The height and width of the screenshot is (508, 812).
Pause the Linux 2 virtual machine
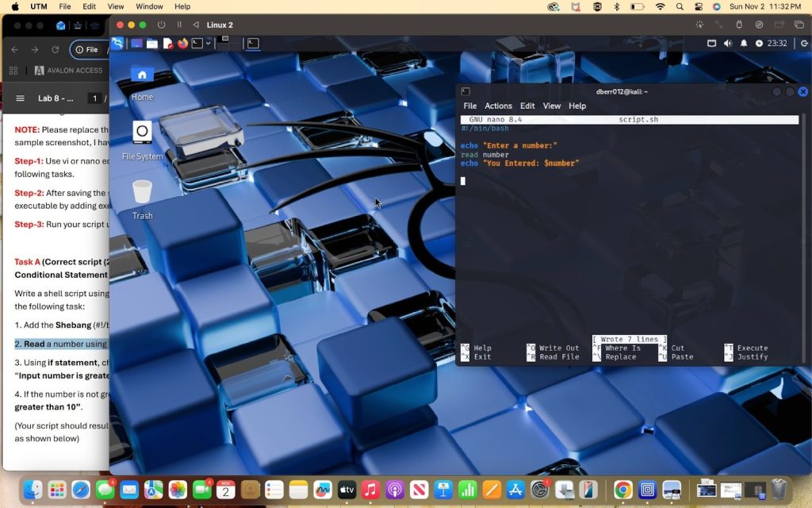pos(179,25)
